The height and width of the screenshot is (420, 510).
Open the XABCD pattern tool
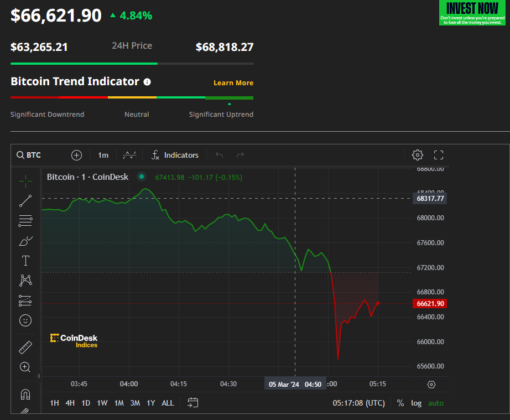pyautogui.click(x=25, y=281)
